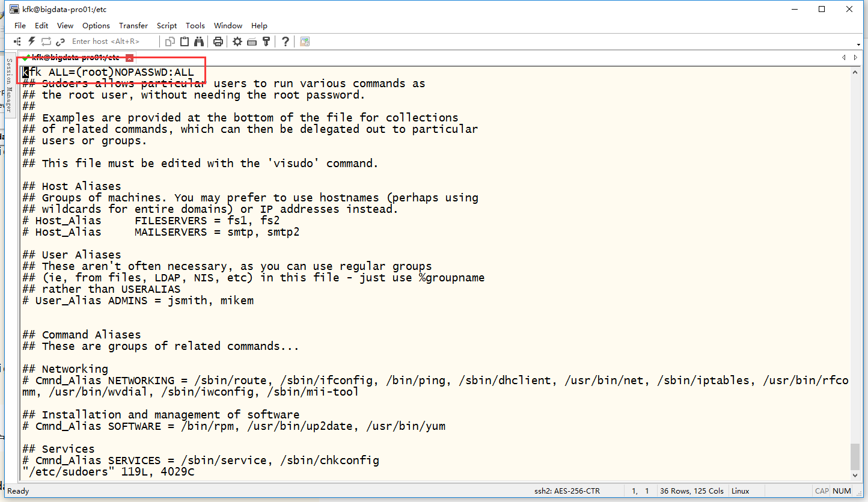Open the View menu
868x502 pixels.
click(x=65, y=25)
